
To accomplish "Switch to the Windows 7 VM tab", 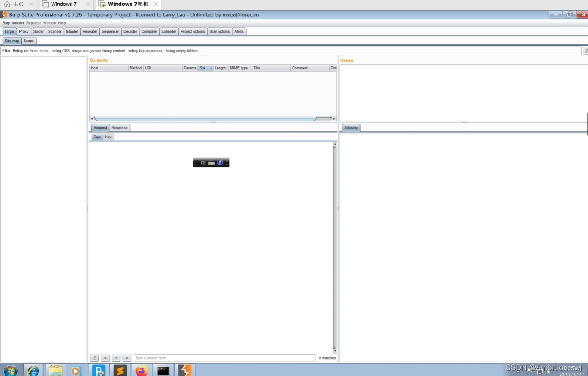I will coord(64,4).
